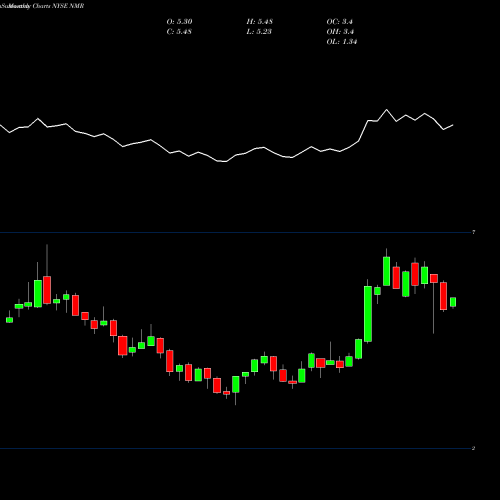500x500 pixels.
Task: Select the 'OH: 3.4' reading
Action: click(x=340, y=32)
